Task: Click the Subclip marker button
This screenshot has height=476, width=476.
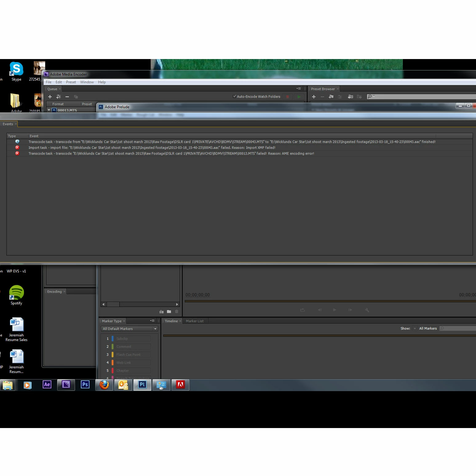Action: point(133,339)
